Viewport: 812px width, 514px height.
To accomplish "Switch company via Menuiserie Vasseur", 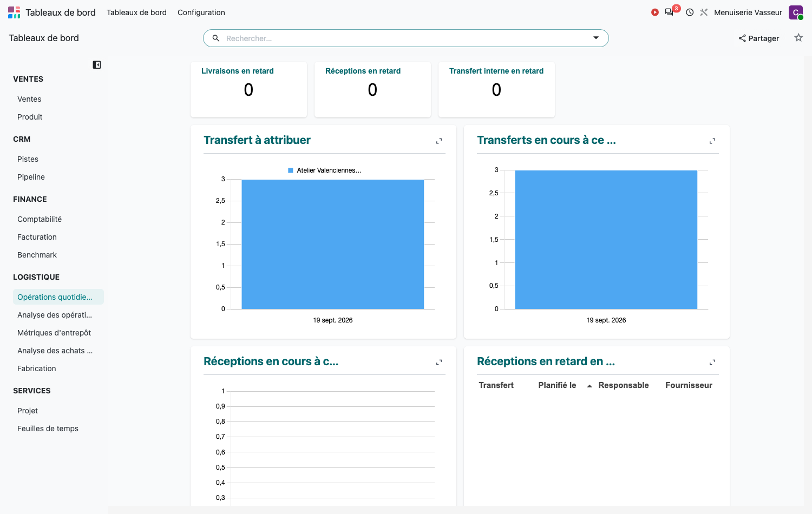I will click(748, 12).
